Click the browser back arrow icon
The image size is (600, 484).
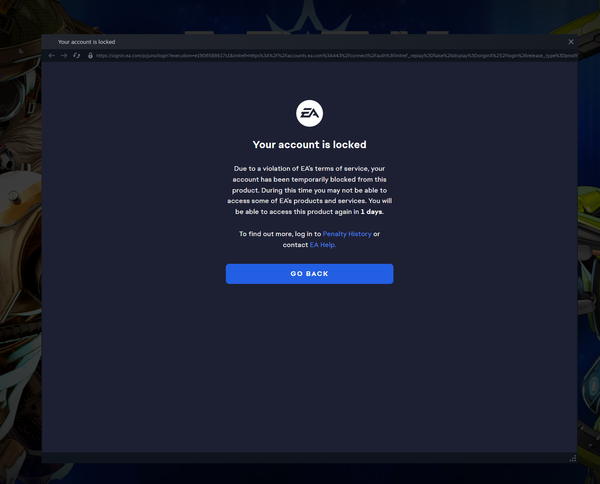52,55
